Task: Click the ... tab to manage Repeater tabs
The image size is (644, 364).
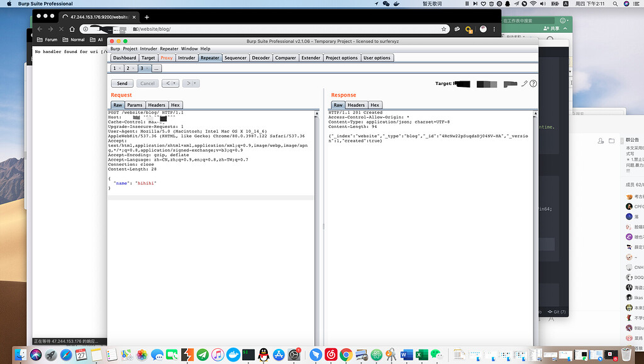Action: click(x=157, y=68)
